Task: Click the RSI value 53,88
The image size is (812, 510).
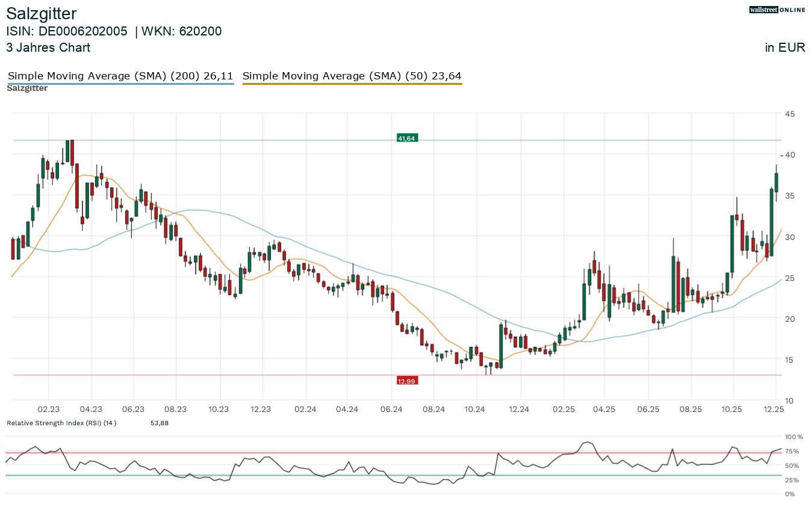Action: 160,423
